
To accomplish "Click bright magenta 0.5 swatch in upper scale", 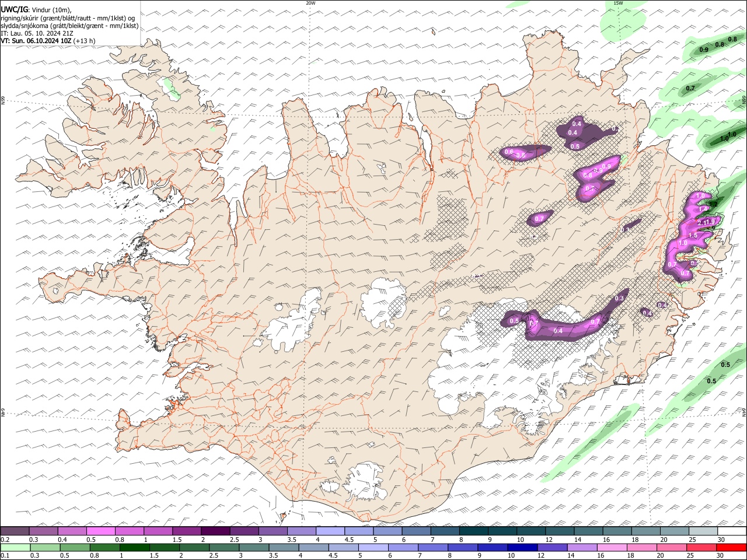I will 100,531.
